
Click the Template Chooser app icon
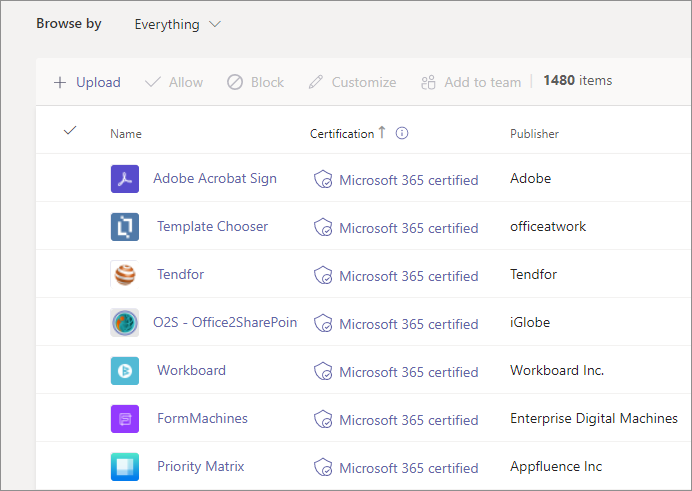(x=125, y=227)
